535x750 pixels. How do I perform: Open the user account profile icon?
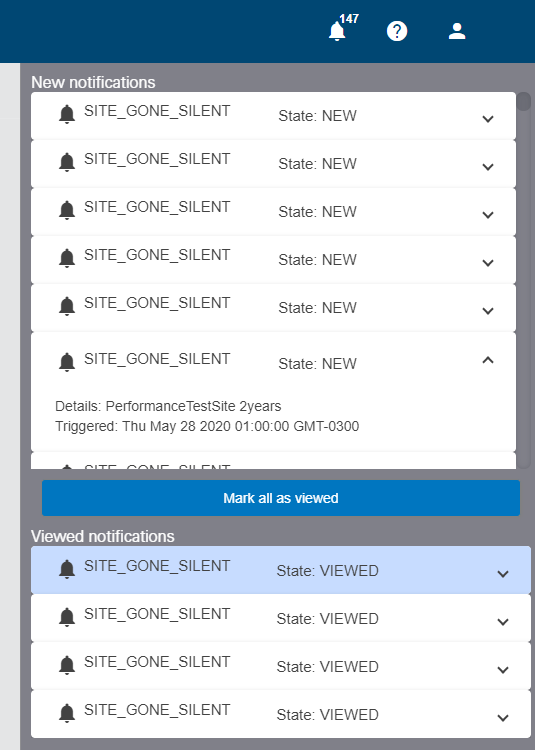[457, 31]
